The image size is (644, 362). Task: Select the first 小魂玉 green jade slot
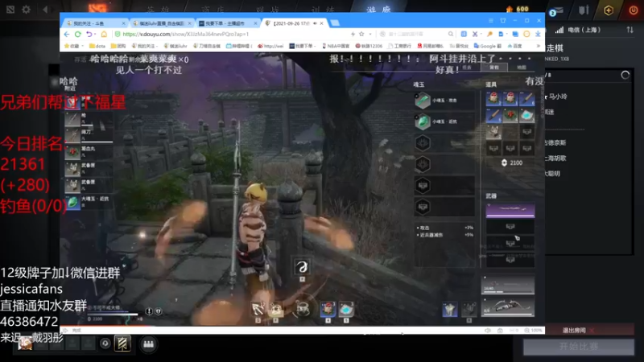click(x=444, y=100)
